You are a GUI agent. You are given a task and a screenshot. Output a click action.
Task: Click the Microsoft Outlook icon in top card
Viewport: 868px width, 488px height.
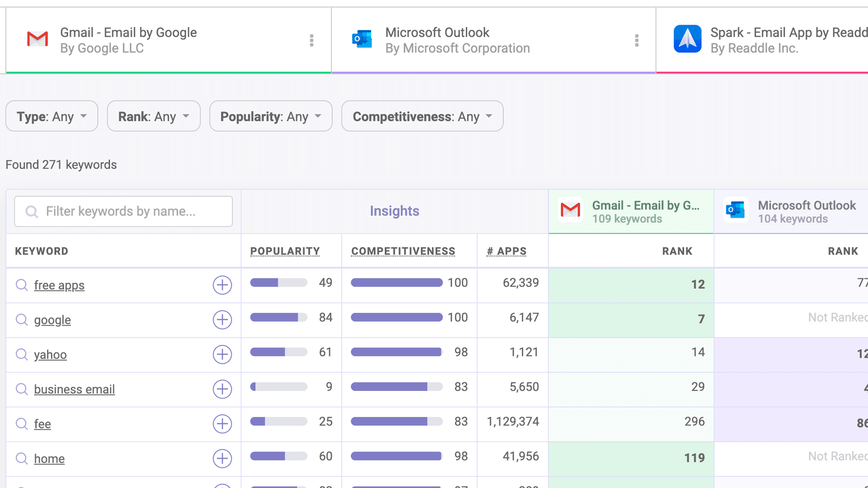click(x=362, y=39)
